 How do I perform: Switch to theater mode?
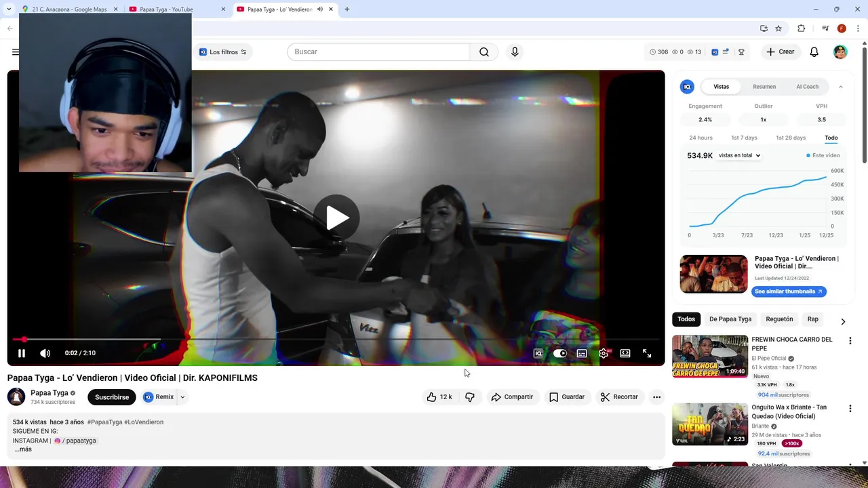[625, 353]
